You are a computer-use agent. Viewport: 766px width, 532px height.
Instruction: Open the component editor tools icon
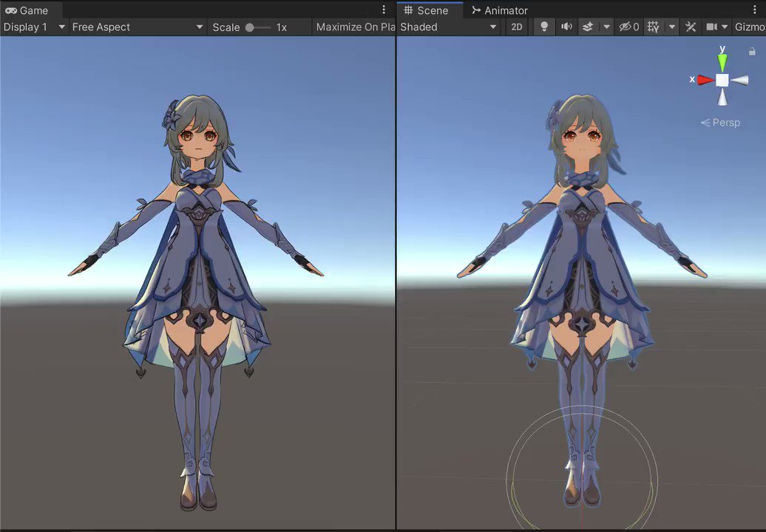click(691, 27)
